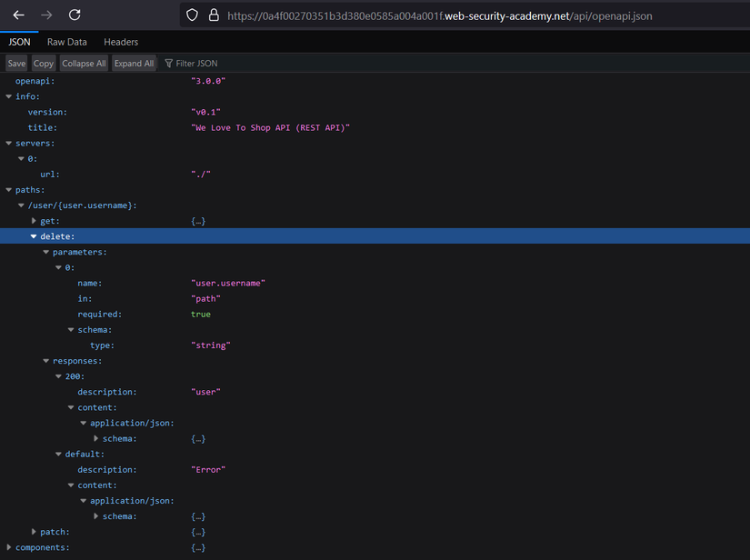Click the {…} value beside patch

198,532
